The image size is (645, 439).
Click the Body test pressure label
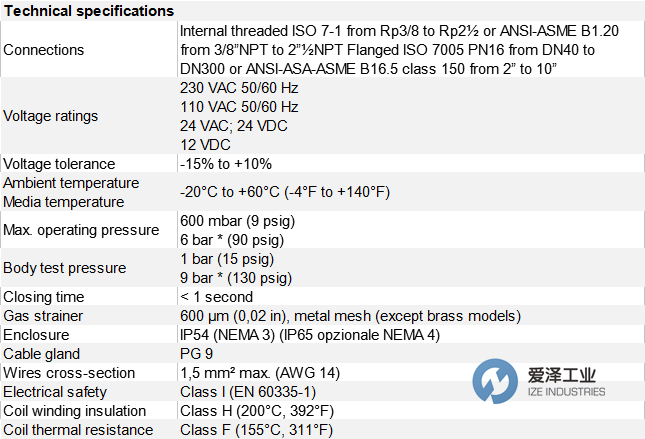65,268
